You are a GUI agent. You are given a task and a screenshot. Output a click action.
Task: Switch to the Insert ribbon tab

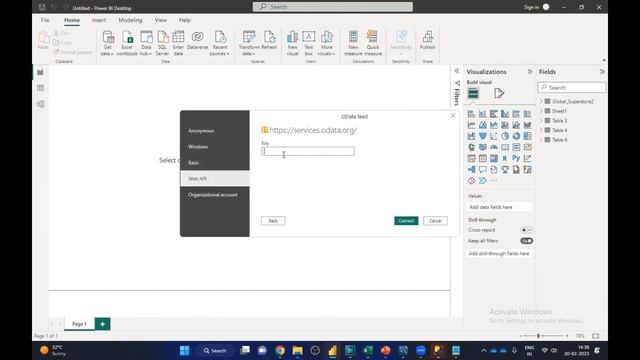click(x=99, y=20)
